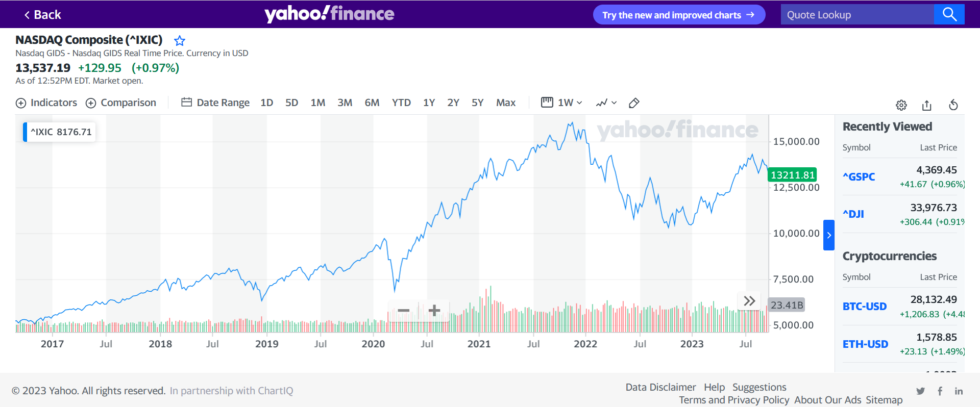Jump to latest data with double-arrow button
Screen dimensions: 980x407
pos(749,301)
